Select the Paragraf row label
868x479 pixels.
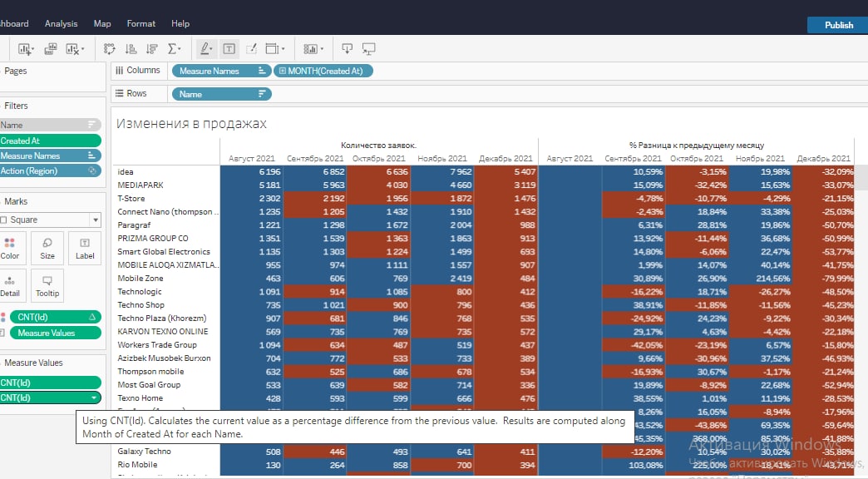point(134,225)
